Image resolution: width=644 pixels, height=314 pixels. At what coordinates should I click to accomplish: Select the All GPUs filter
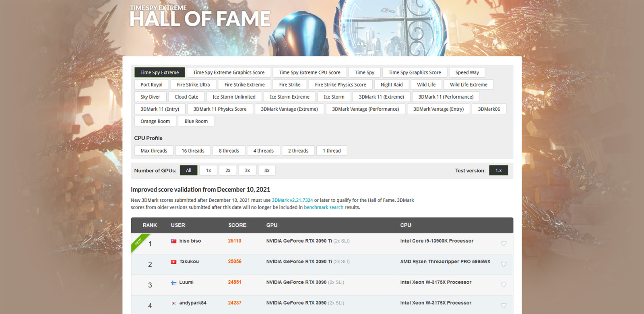pyautogui.click(x=188, y=170)
